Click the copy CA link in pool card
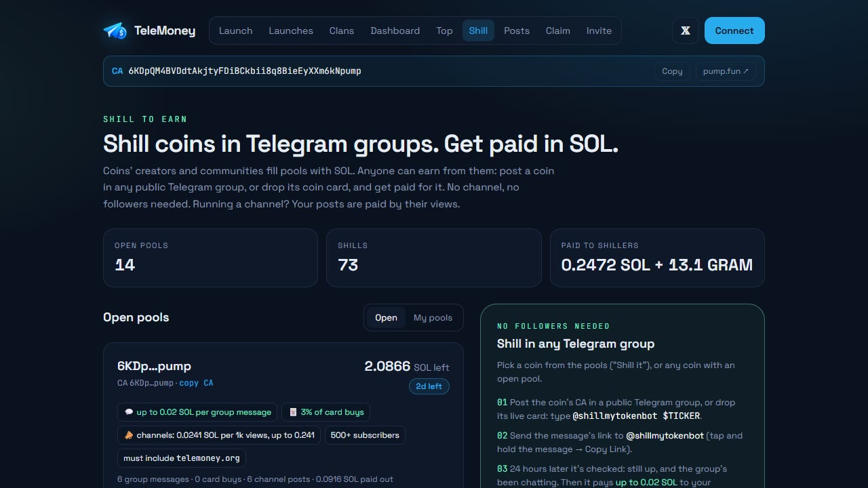This screenshot has width=868, height=488. (196, 383)
